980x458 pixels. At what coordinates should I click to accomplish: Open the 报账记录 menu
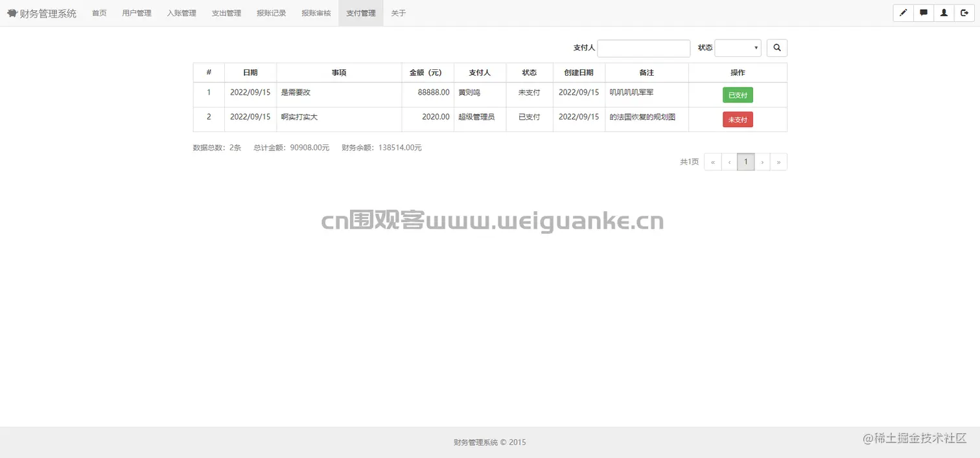tap(271, 13)
